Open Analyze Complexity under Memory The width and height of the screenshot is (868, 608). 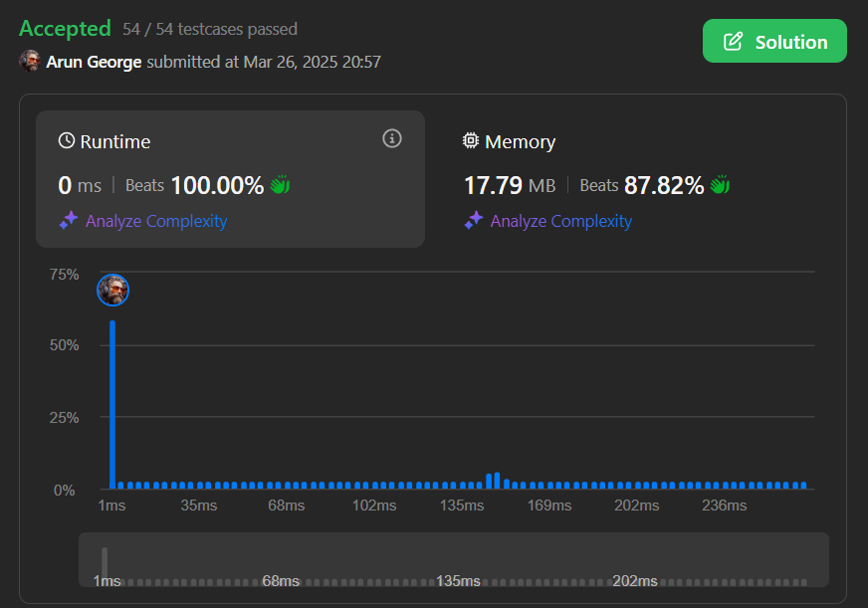[x=561, y=221]
